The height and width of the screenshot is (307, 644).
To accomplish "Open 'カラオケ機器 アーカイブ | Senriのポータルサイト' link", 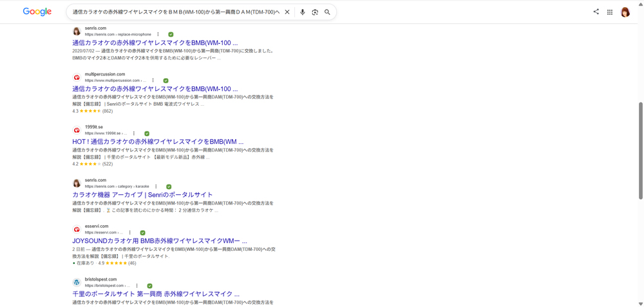I will click(142, 195).
